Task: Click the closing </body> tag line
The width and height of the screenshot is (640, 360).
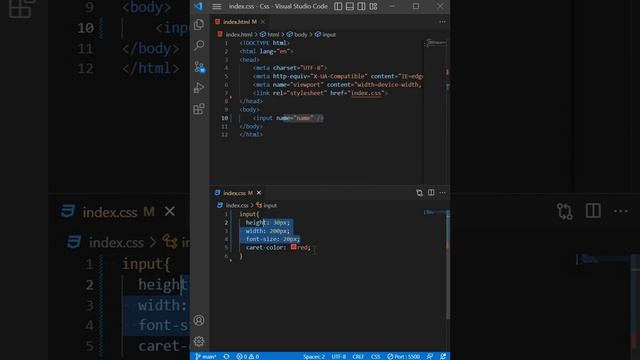Action: pyautogui.click(x=251, y=127)
